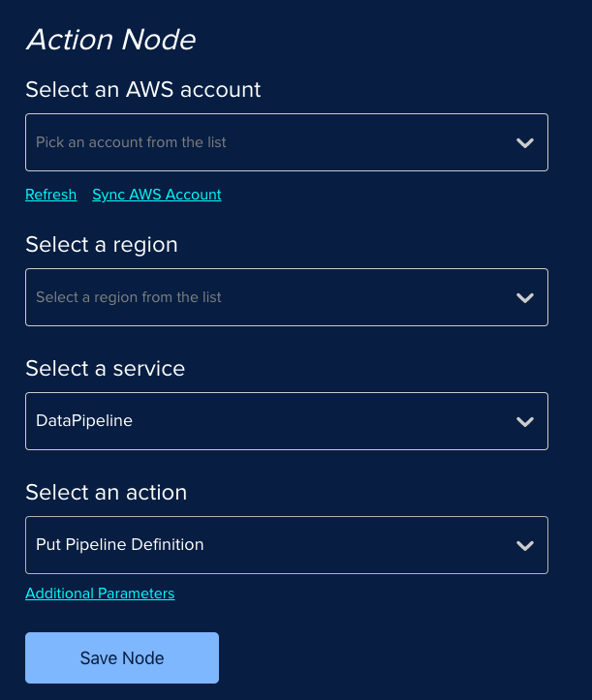Open the AWS account selection dropdown
The width and height of the screenshot is (592, 700).
click(287, 142)
